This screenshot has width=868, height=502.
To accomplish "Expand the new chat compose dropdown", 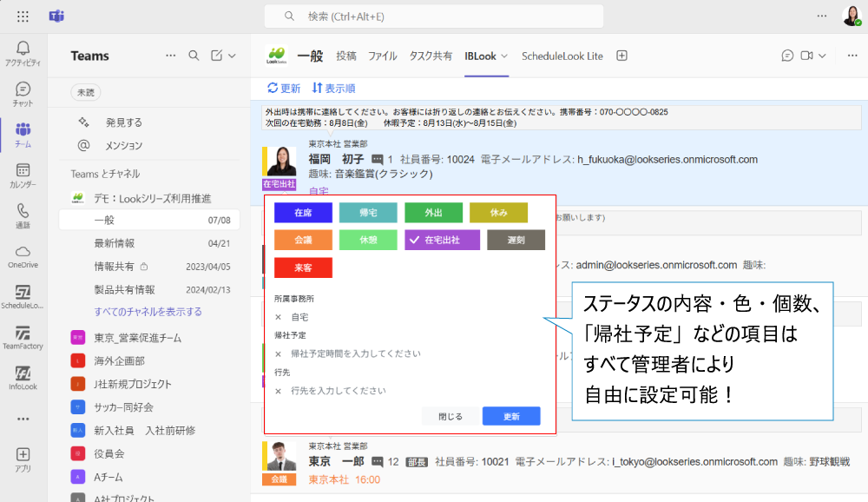I will point(232,56).
